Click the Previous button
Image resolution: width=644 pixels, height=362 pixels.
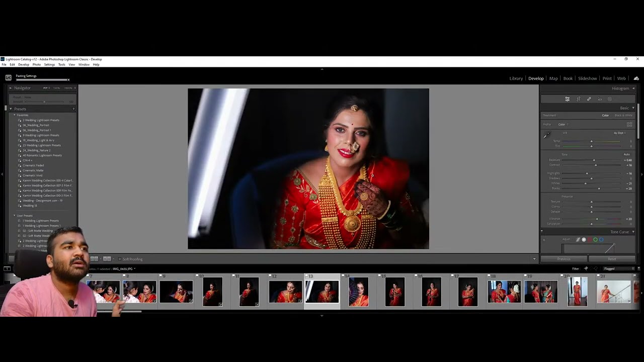click(563, 259)
